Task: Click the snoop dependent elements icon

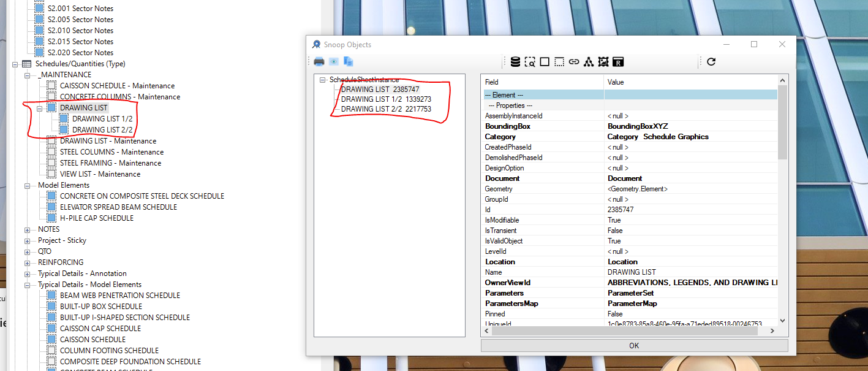Action: [x=587, y=61]
